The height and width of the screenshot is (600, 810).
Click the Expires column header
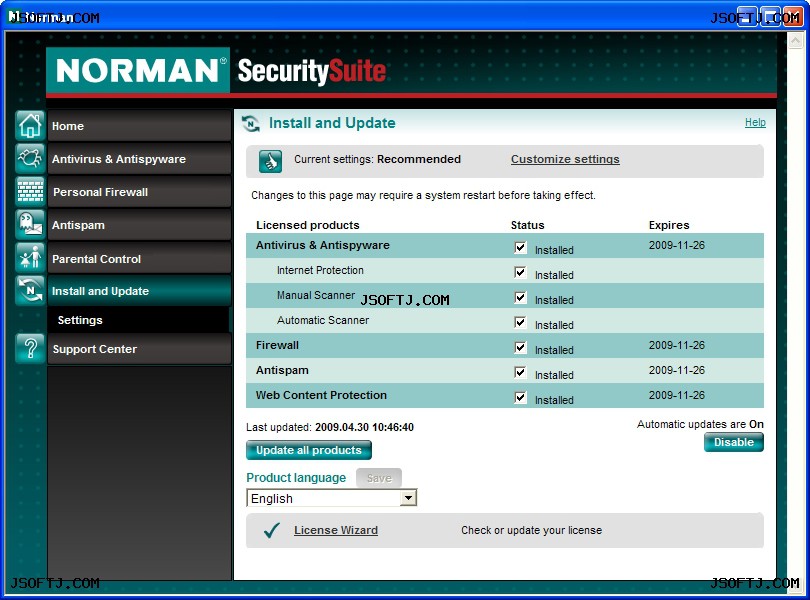coord(669,225)
